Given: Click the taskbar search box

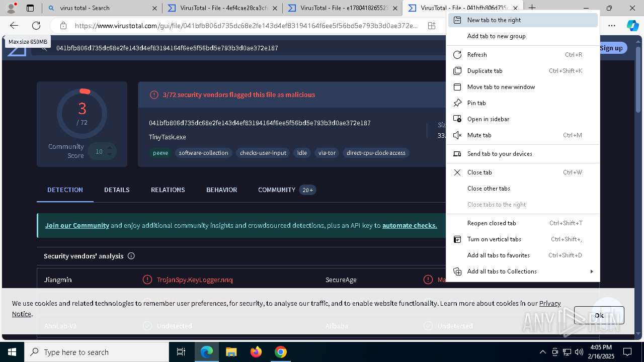Looking at the screenshot, I should 97,352.
